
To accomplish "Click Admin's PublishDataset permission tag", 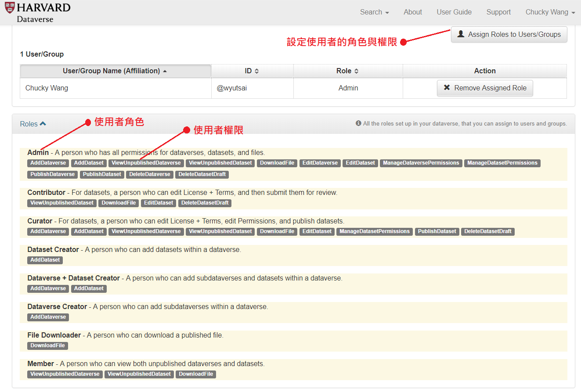I will 102,174.
